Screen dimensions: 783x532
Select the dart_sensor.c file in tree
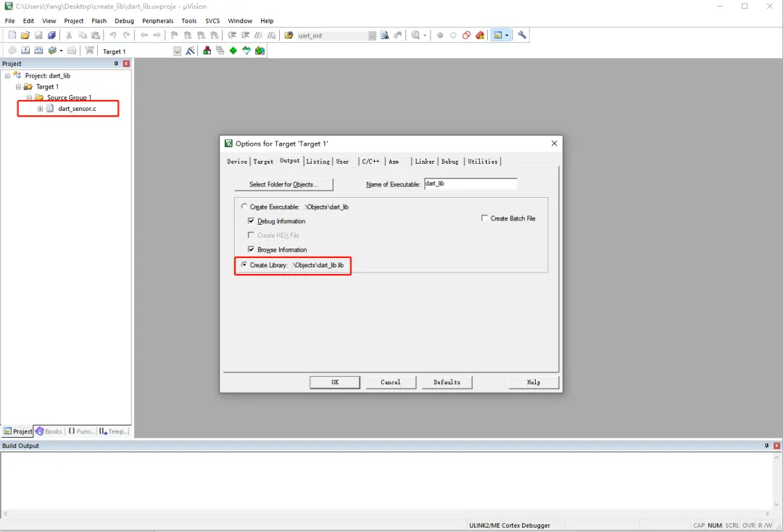[x=77, y=108]
